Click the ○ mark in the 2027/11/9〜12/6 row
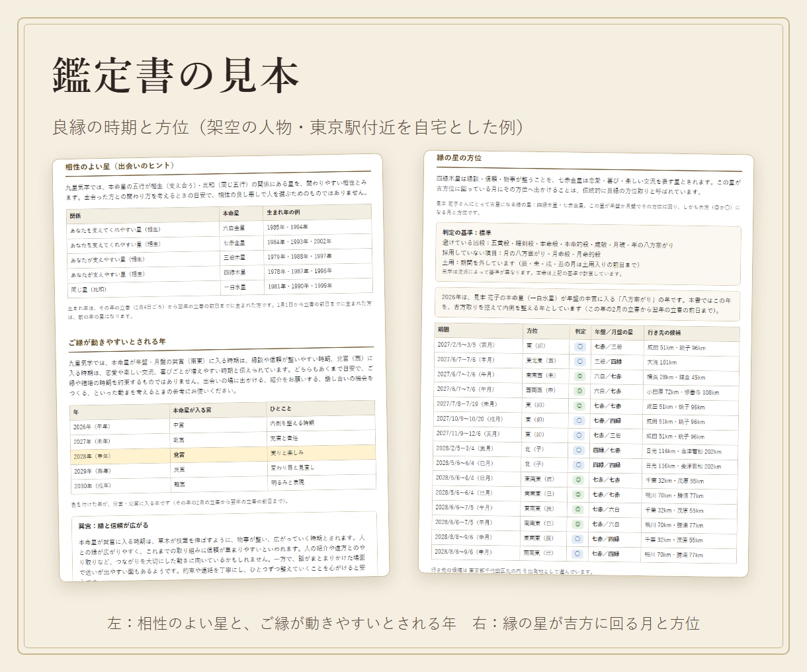Screen dimensions: 807x672 tap(579, 435)
